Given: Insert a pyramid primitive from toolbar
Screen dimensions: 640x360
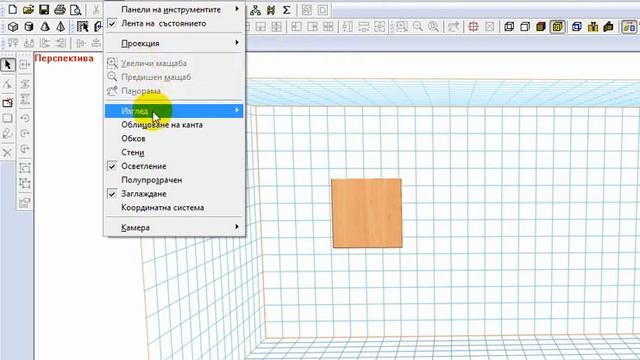Looking at the screenshot, I should 60,27.
